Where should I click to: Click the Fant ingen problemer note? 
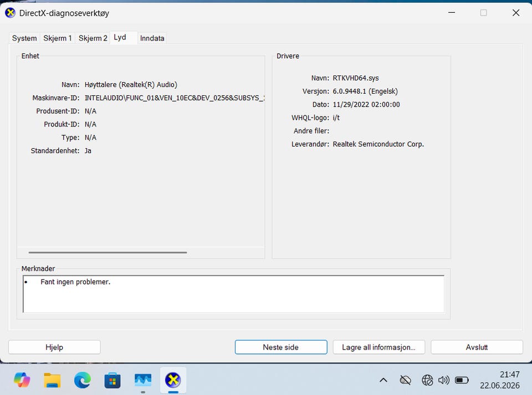pos(75,282)
